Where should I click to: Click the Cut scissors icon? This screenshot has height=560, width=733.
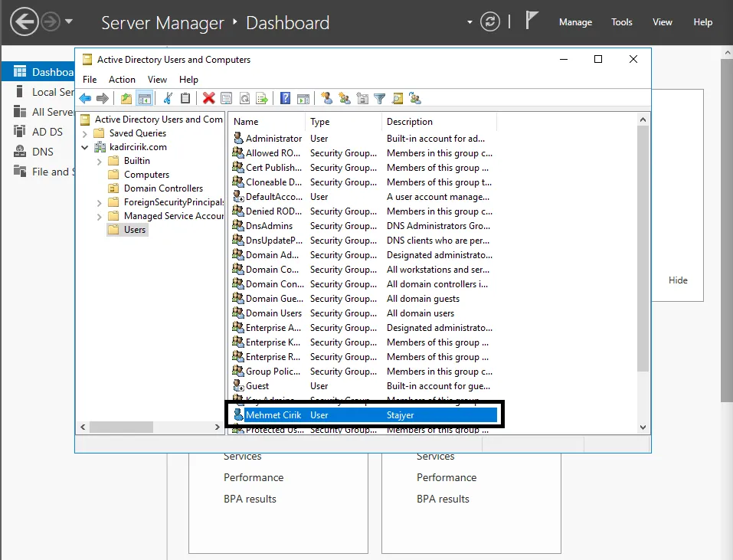168,99
